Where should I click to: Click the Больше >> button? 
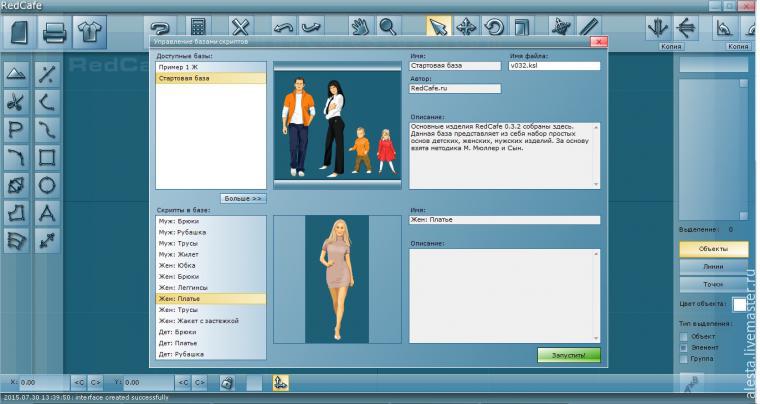[243, 199]
